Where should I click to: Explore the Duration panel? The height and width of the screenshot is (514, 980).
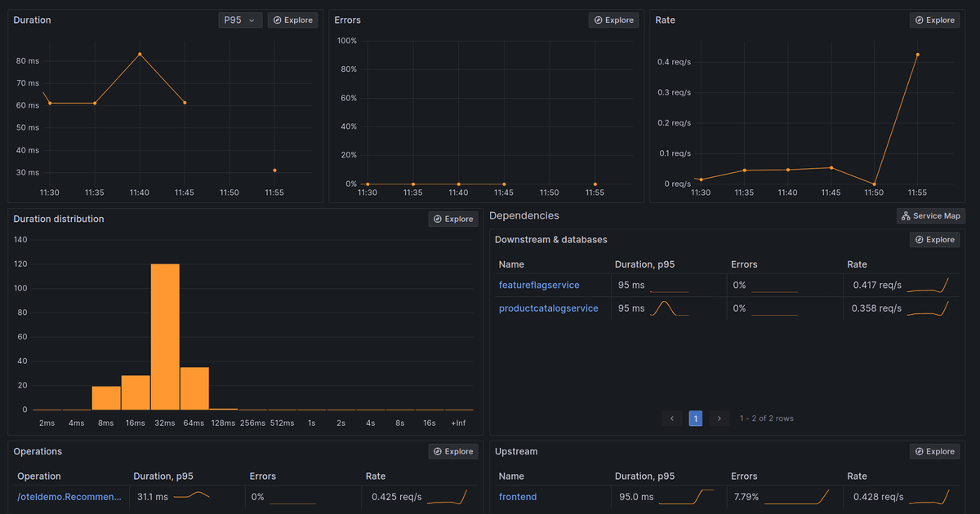[293, 20]
